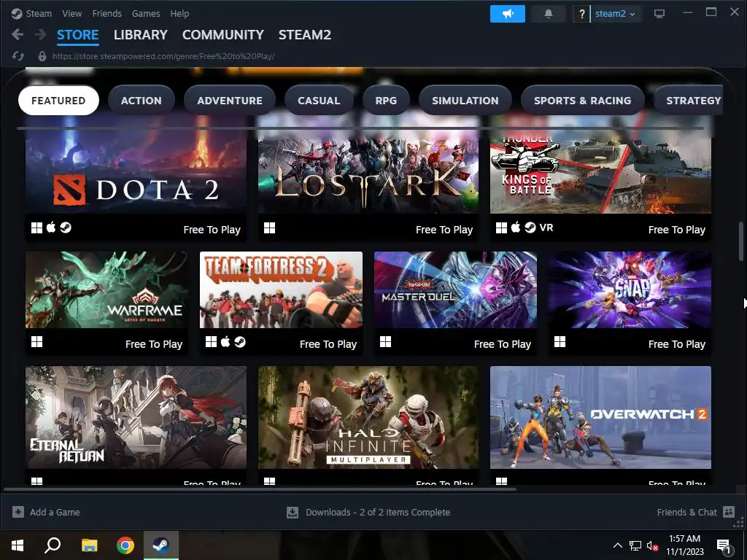Go forward with the right arrow

click(x=41, y=34)
